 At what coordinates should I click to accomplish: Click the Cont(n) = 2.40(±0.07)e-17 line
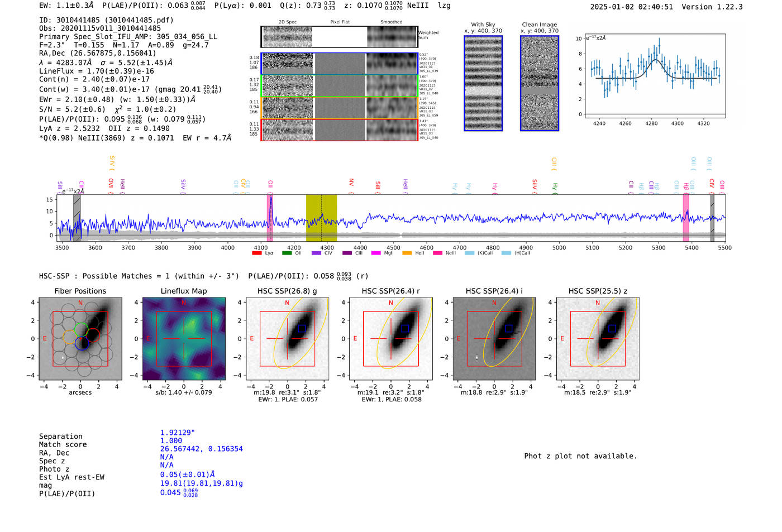tap(94, 79)
